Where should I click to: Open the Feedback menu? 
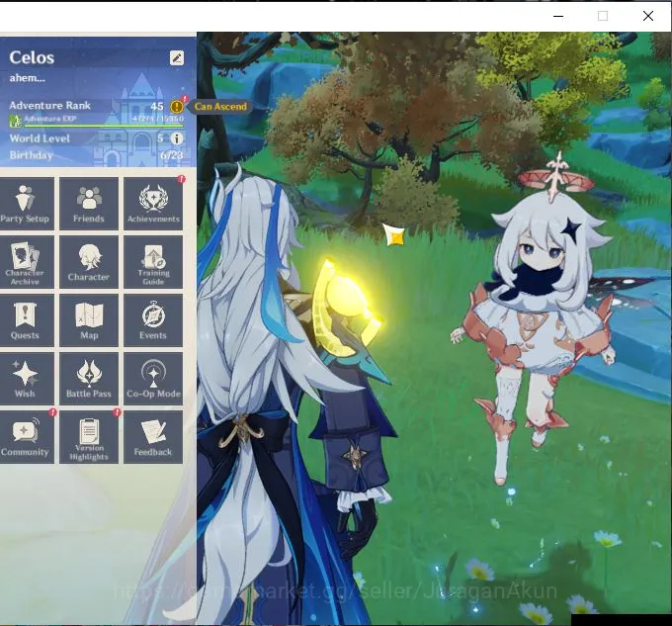click(153, 437)
